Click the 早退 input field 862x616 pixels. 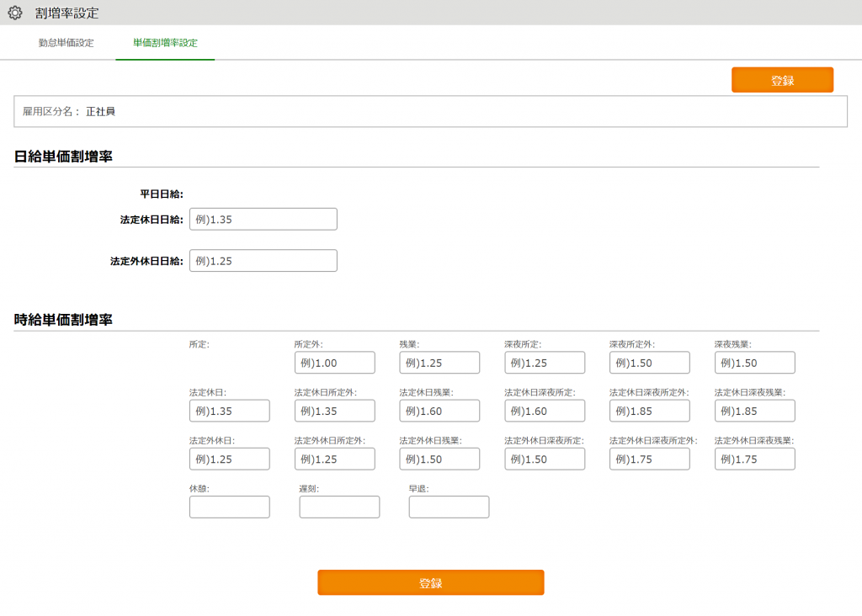tap(449, 507)
